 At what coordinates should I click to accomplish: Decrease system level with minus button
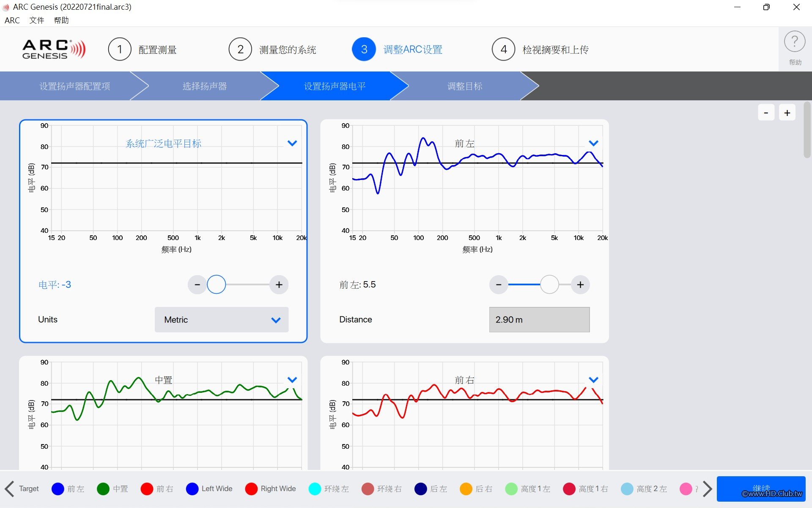(197, 284)
